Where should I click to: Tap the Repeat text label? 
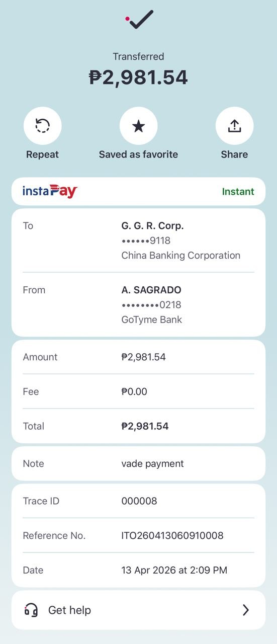coord(43,154)
